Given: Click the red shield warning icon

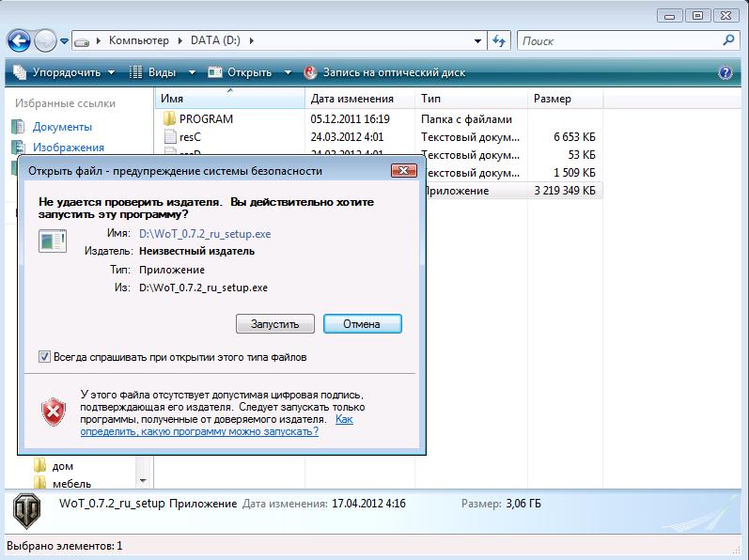Looking at the screenshot, I should click(x=54, y=412).
